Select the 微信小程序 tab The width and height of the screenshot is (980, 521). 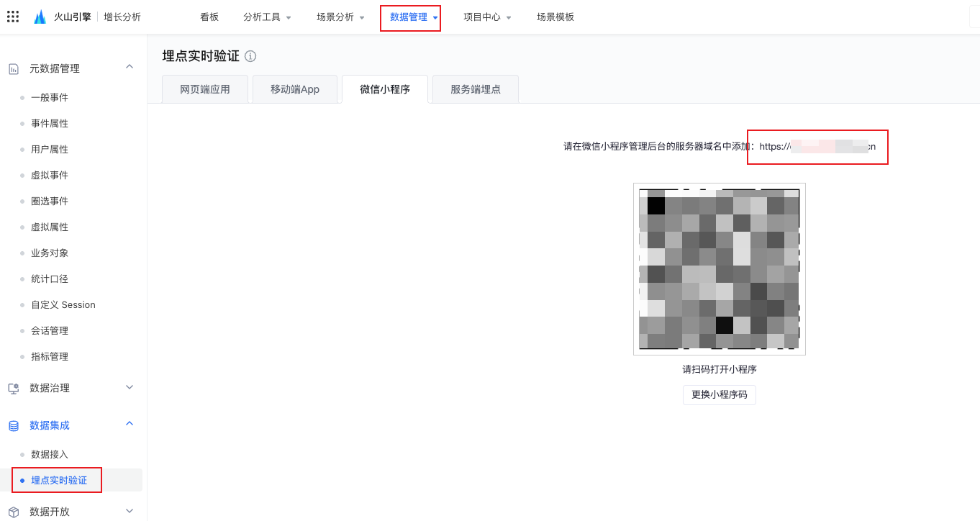385,89
